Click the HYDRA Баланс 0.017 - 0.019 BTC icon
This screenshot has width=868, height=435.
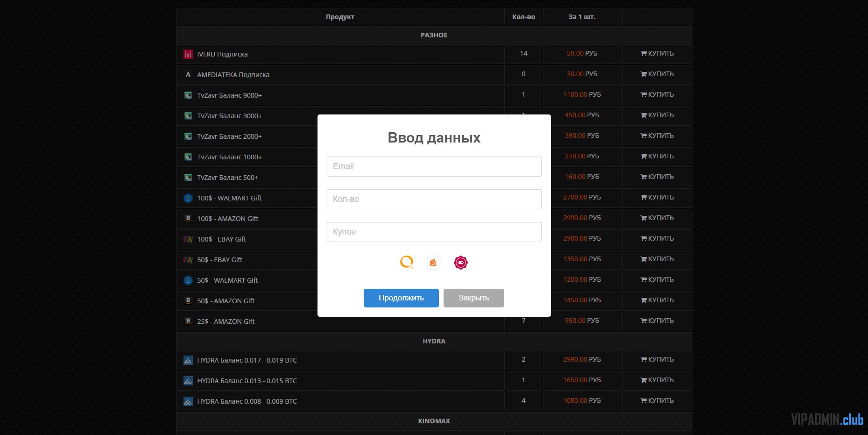click(188, 360)
